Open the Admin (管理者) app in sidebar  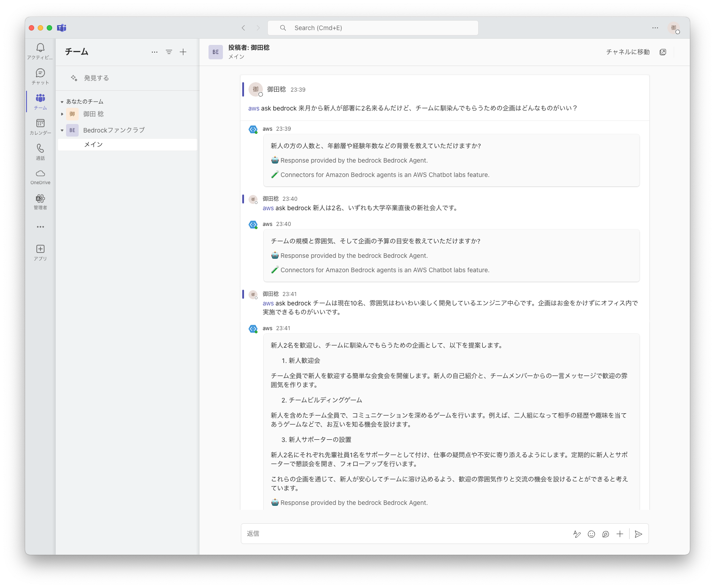click(x=40, y=202)
